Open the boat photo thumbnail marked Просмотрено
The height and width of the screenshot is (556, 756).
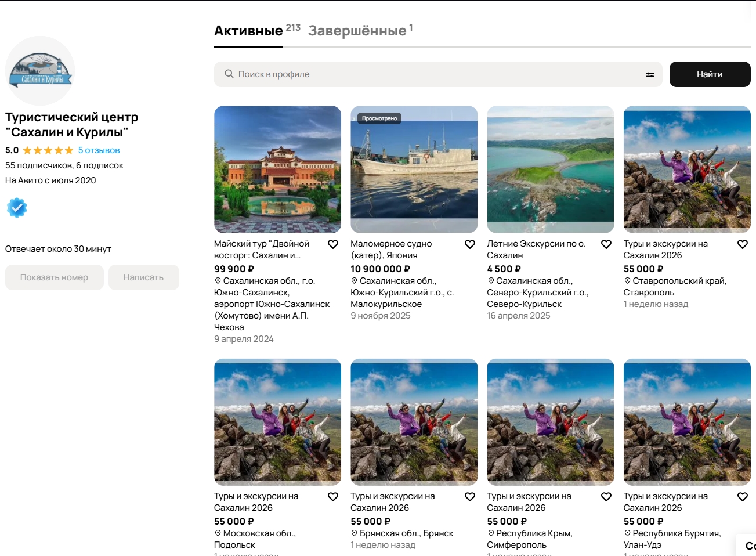414,169
